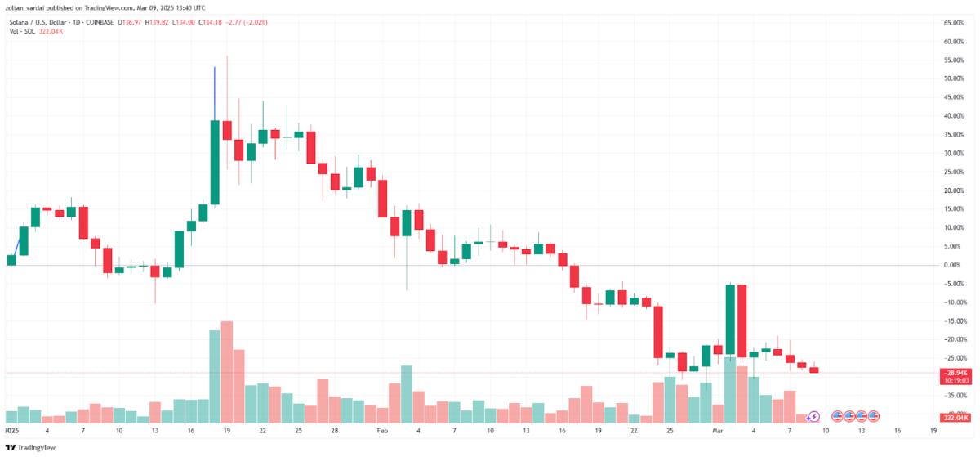
Task: Open the last US flag economic event
Action: (873, 416)
